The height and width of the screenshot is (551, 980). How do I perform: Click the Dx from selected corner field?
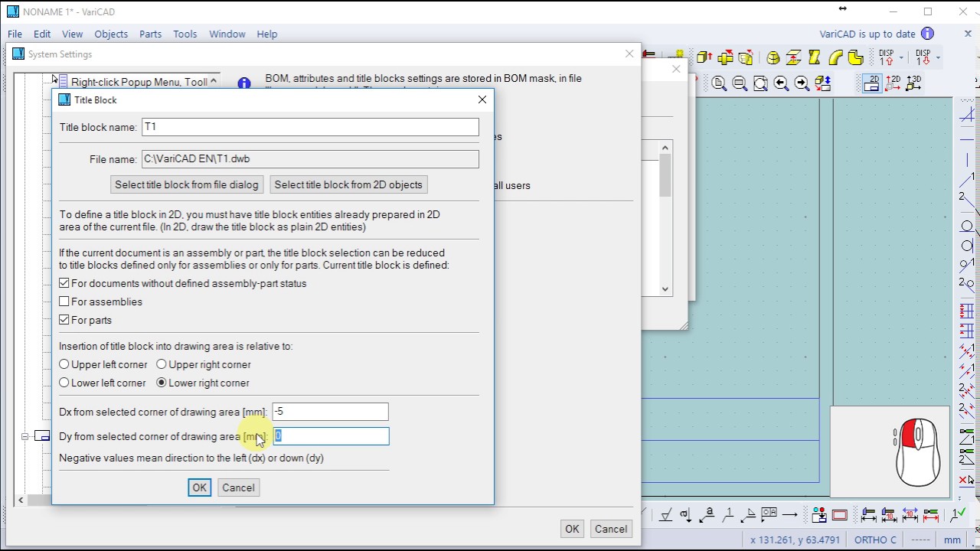coord(330,412)
